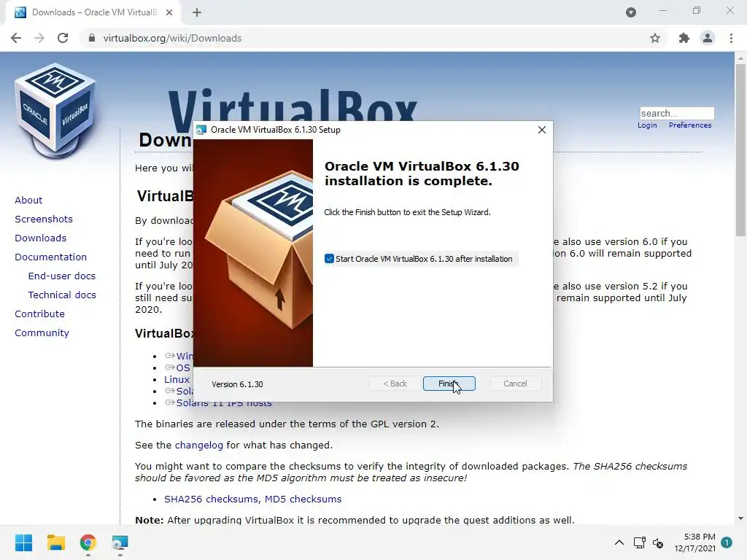Click the Finish button in setup wizard
Viewport: 747px width, 560px height.
coord(449,384)
